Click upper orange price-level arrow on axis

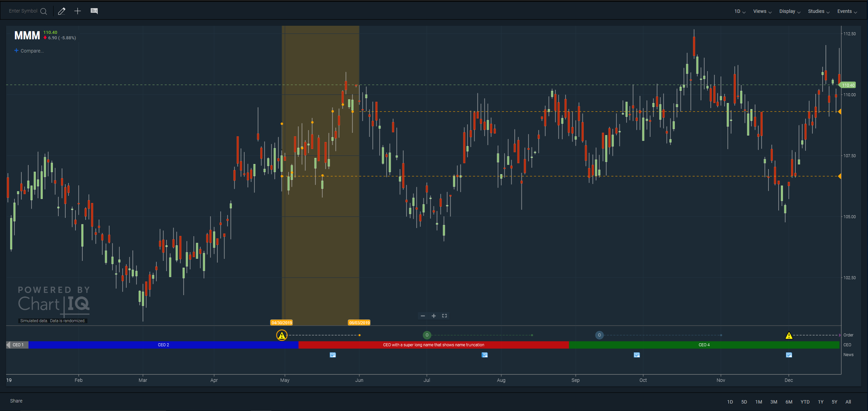840,111
